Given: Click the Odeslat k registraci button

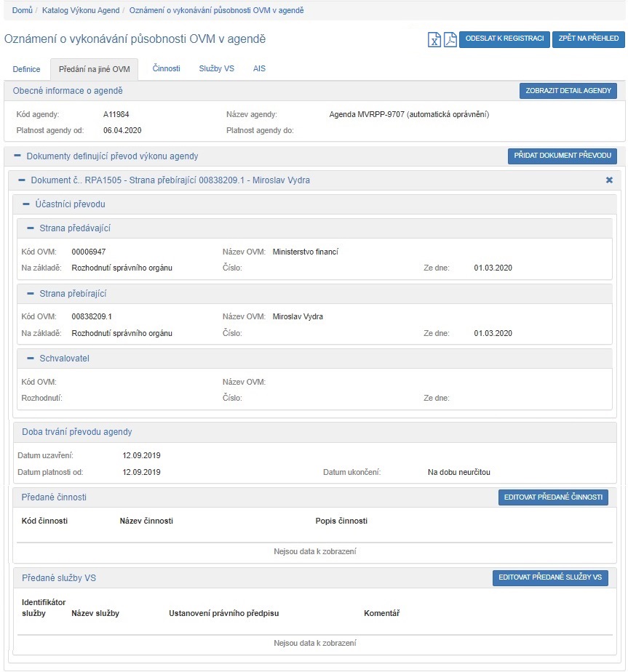Looking at the screenshot, I should coord(504,39).
